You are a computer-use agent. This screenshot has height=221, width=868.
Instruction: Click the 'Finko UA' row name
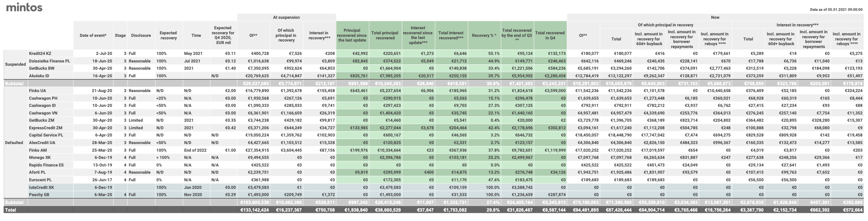(x=37, y=91)
